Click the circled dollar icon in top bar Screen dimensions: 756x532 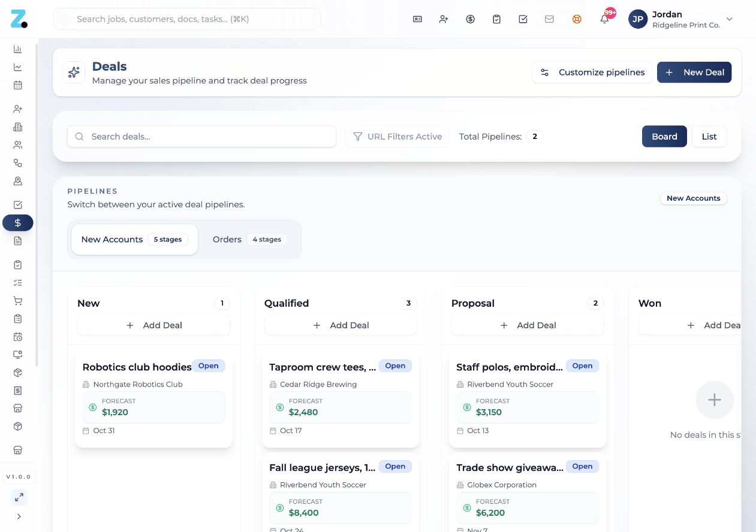(x=470, y=19)
